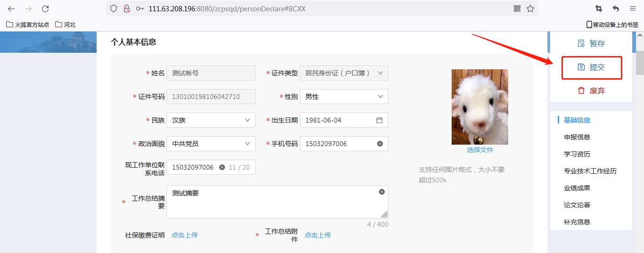644x253 pixels.
Task: Click the browser reload icon
Action: (x=45, y=9)
